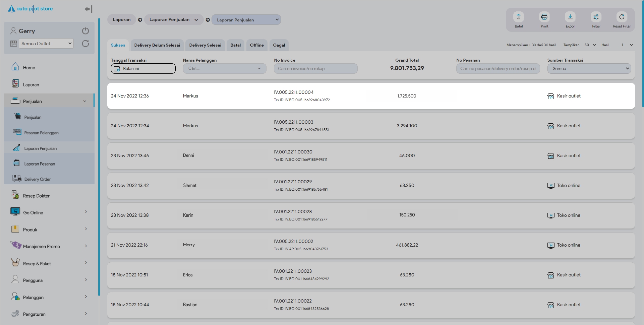Click the Print icon
Image resolution: width=644 pixels, height=325 pixels.
click(x=544, y=17)
